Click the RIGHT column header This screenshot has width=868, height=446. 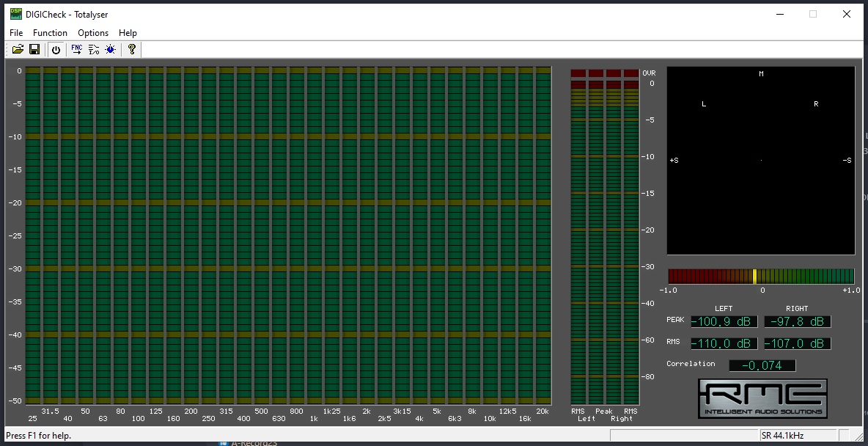coord(797,309)
